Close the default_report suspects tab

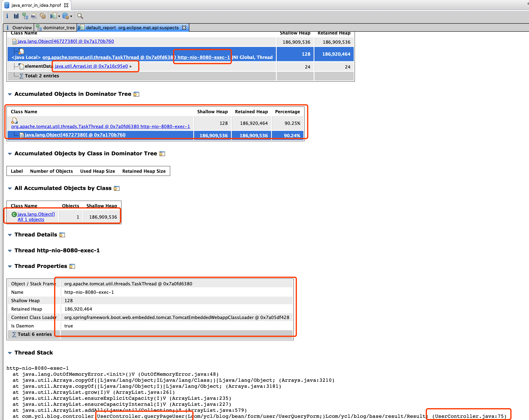[184, 28]
